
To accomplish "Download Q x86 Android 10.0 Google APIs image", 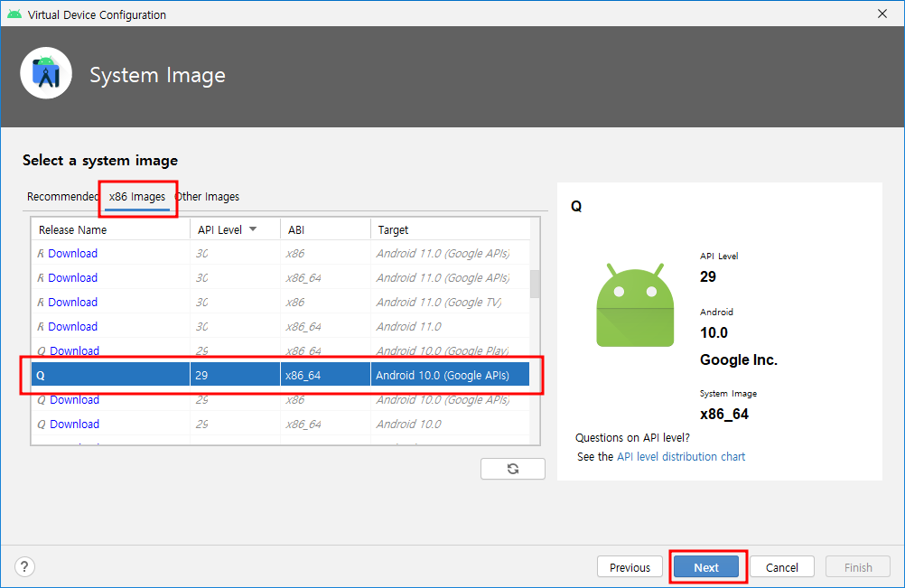I will [x=74, y=399].
